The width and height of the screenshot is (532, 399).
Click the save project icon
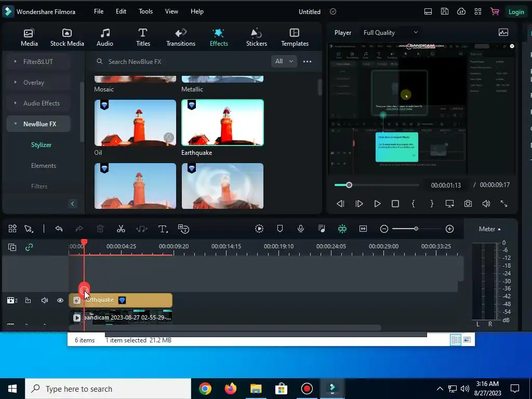click(x=445, y=11)
